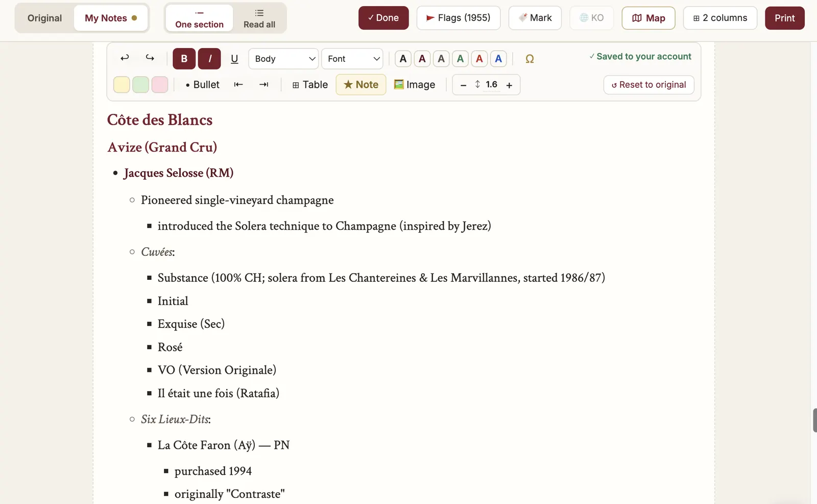Click the Substance cuvée line
The width and height of the screenshot is (817, 504).
pyautogui.click(x=381, y=278)
